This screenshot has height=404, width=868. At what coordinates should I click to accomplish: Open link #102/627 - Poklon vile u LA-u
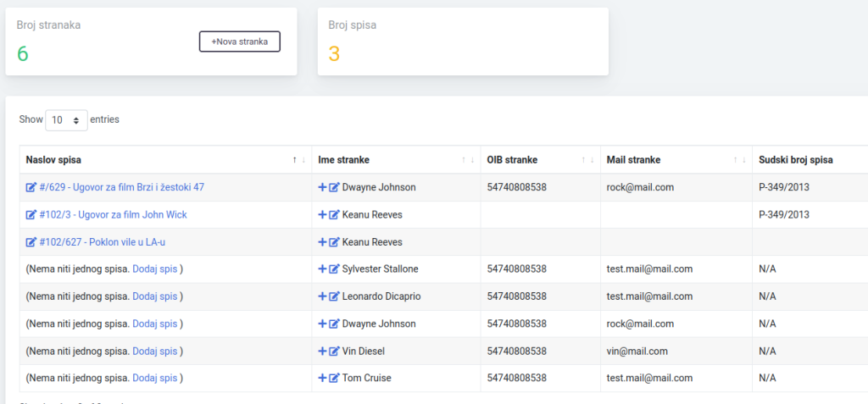(102, 242)
